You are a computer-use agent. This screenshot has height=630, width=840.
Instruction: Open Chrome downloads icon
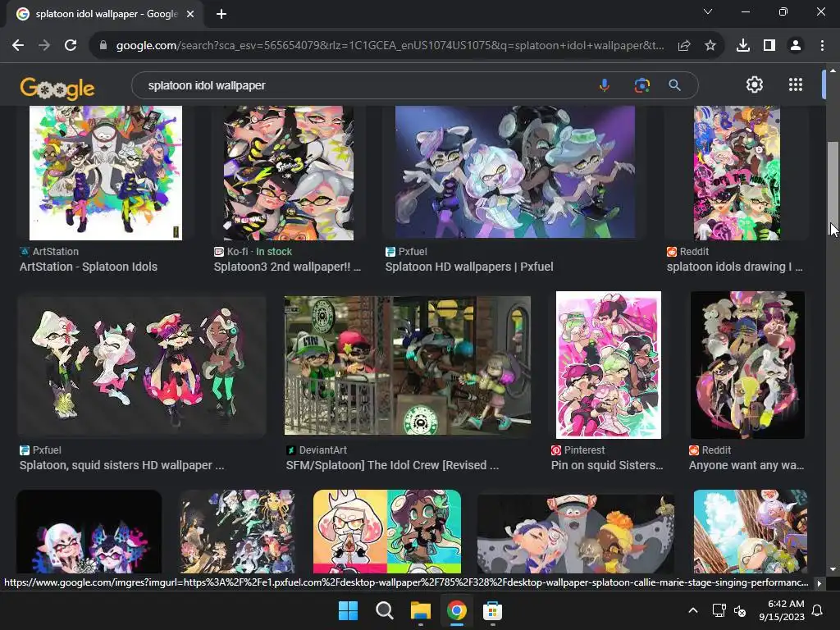point(743,46)
